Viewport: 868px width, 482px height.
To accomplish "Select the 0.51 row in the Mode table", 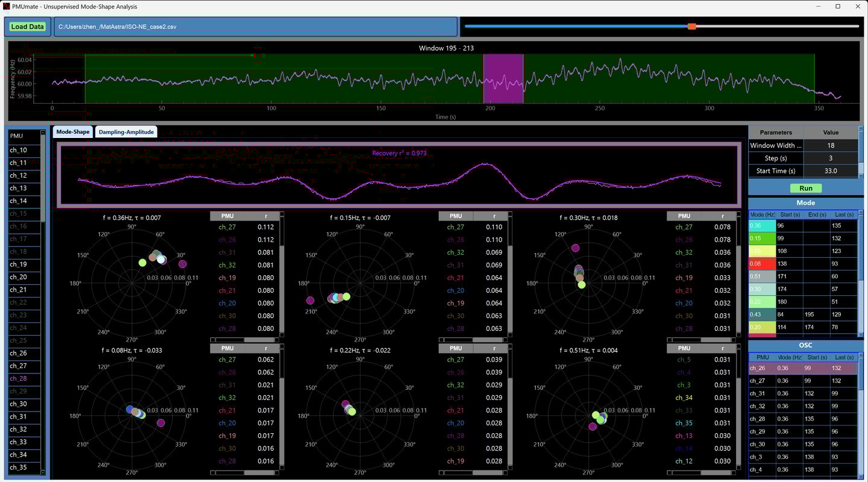I will pyautogui.click(x=803, y=277).
